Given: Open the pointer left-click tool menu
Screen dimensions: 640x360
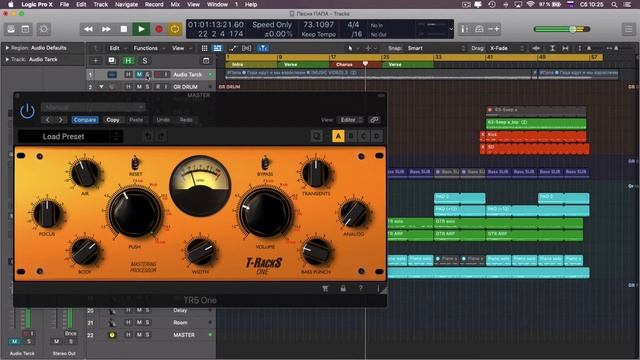Looking at the screenshot, I should coord(351,48).
